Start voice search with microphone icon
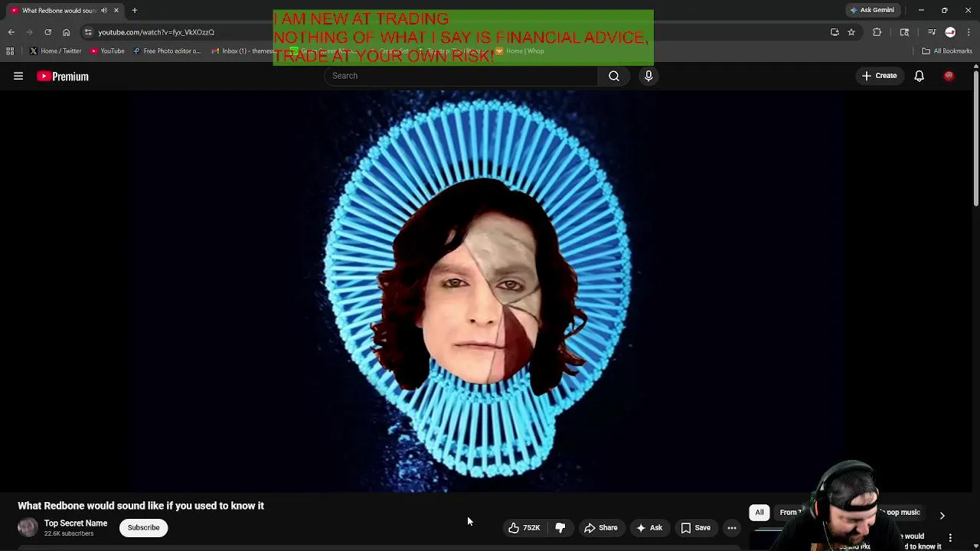This screenshot has width=980, height=551. tap(648, 76)
